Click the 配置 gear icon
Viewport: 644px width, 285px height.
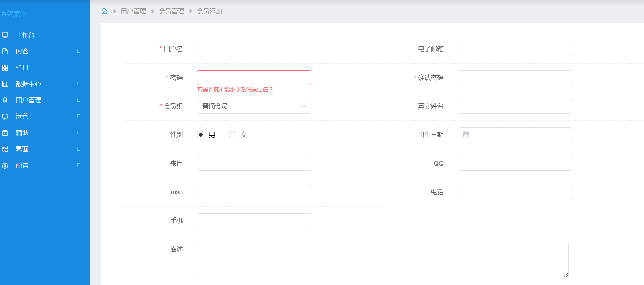pos(5,166)
